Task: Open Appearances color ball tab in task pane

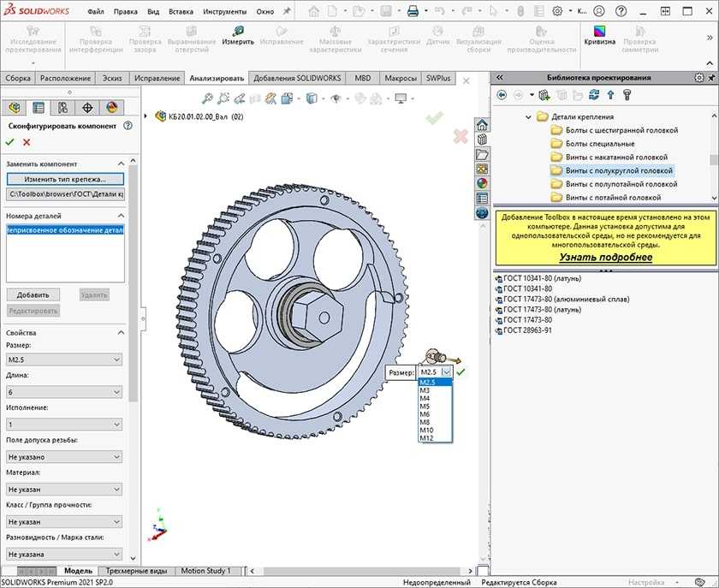Action: point(482,183)
